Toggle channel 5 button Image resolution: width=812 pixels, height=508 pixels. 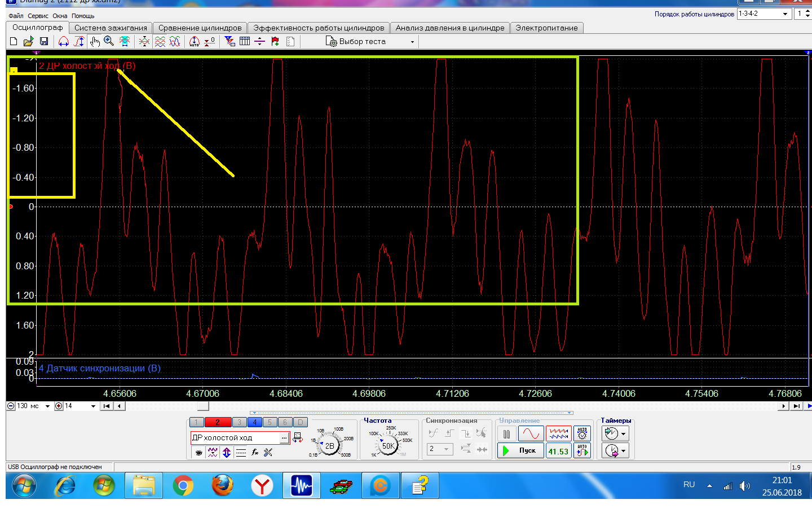(270, 422)
